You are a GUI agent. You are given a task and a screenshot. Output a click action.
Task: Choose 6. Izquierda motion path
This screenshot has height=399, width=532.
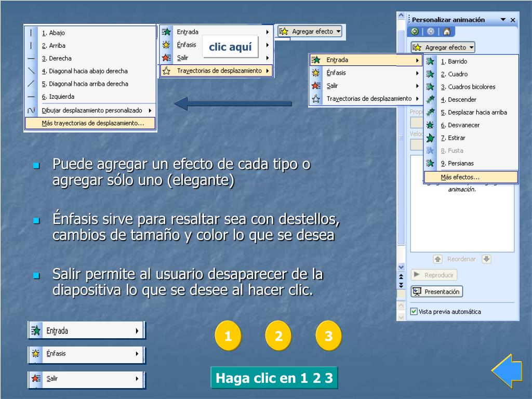coord(58,97)
